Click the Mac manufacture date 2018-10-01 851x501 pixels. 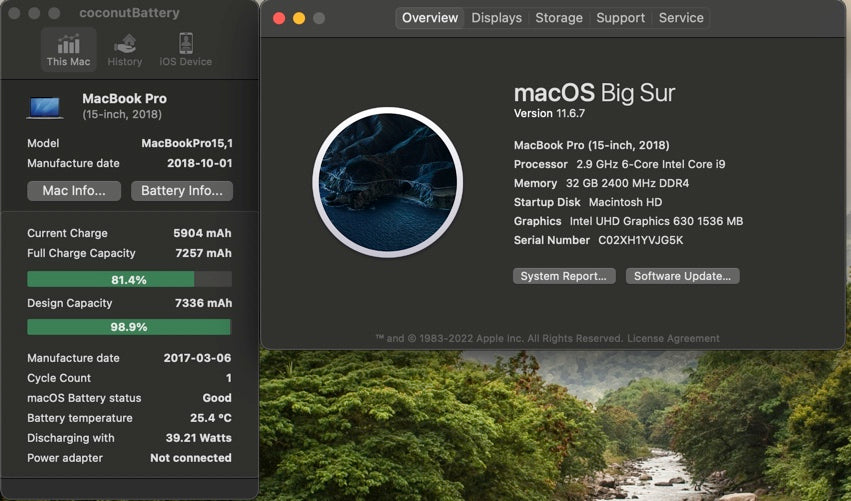(x=200, y=163)
